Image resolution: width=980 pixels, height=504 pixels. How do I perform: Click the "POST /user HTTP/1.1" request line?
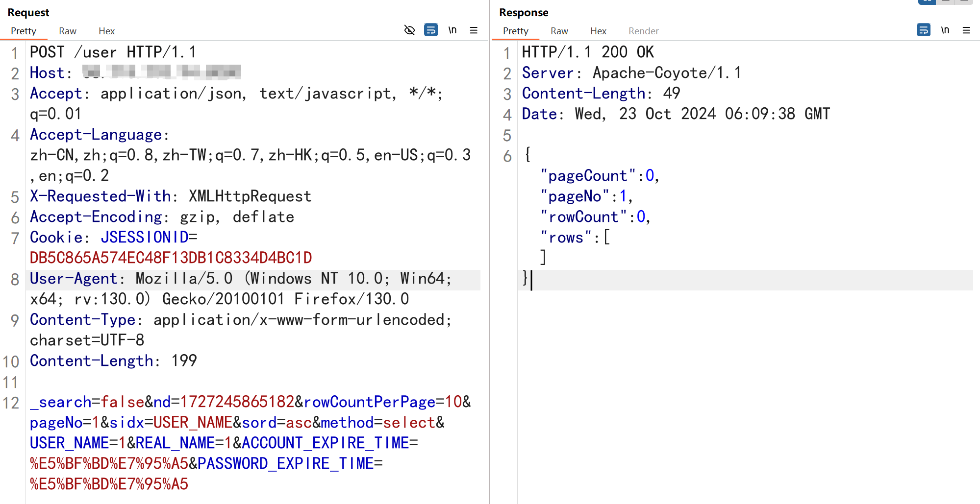coord(113,52)
